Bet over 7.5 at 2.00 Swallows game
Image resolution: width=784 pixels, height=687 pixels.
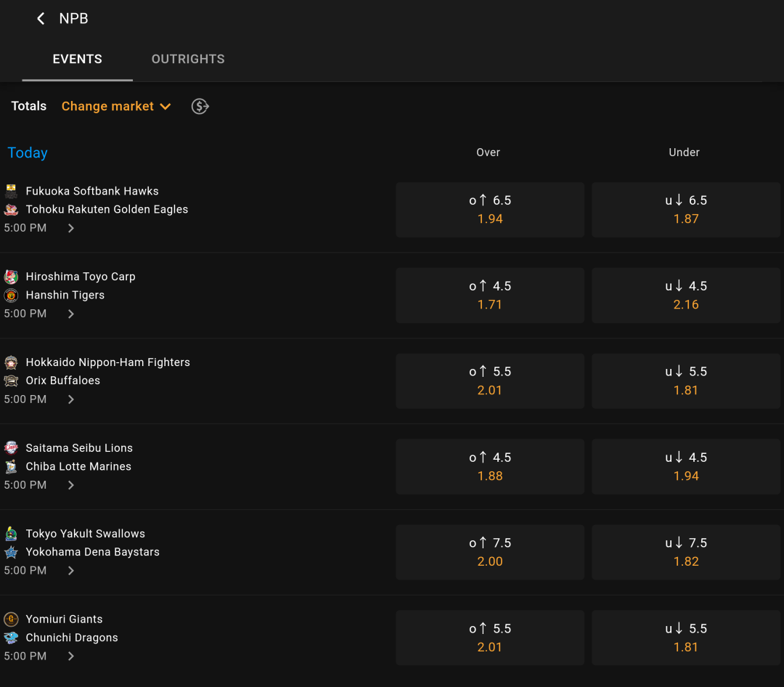tap(490, 553)
